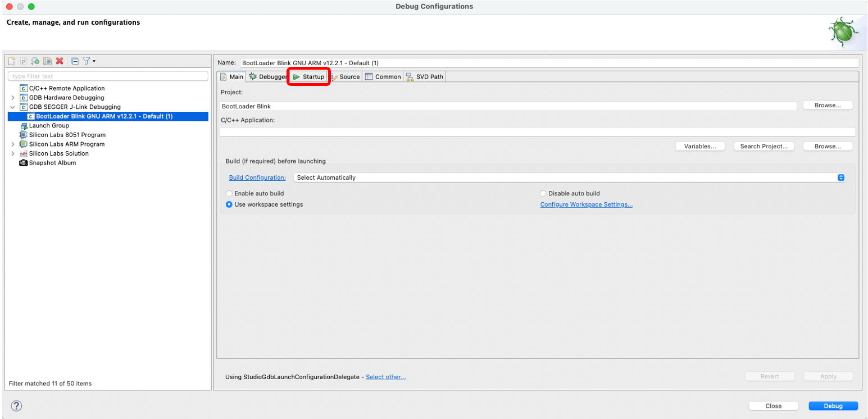Click the Silicon Labs Solution logo icon
Viewport: 868px width, 419px height.
pyautogui.click(x=23, y=153)
